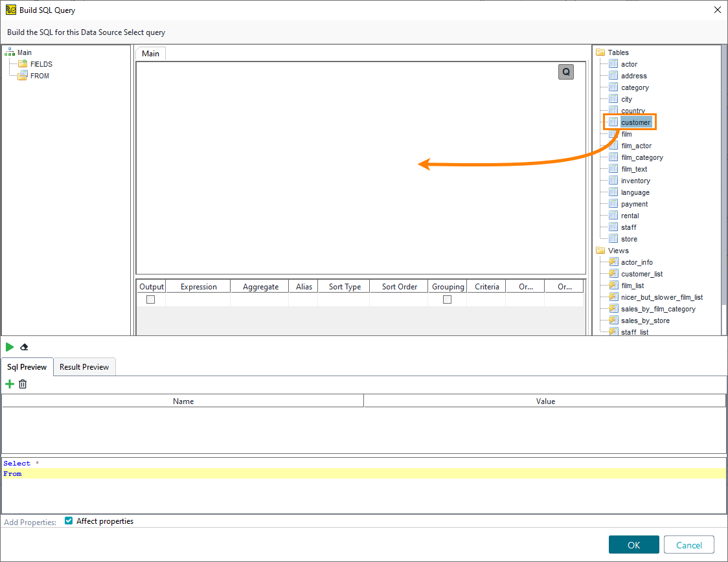This screenshot has height=562, width=728.
Task: Confirm the query with the OK button
Action: point(633,545)
